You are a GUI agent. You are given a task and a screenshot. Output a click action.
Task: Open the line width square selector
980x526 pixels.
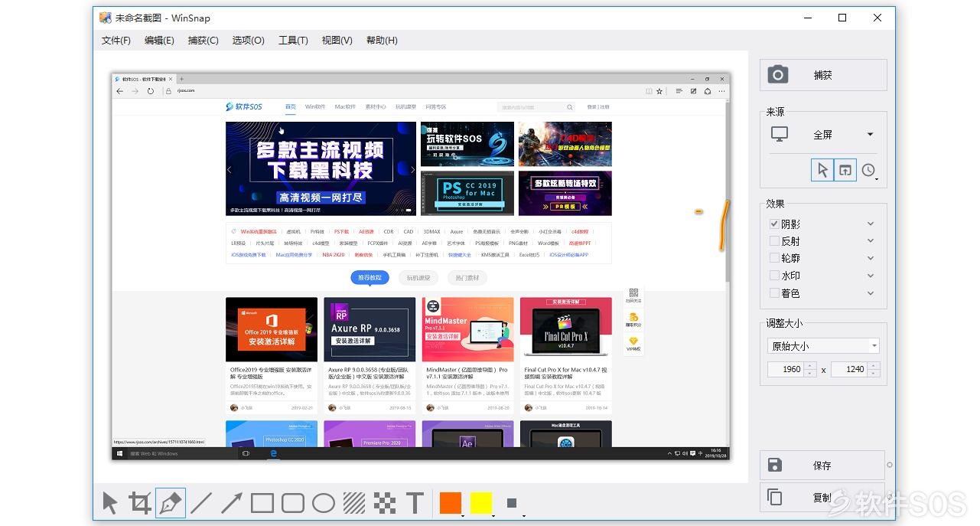[x=512, y=503]
